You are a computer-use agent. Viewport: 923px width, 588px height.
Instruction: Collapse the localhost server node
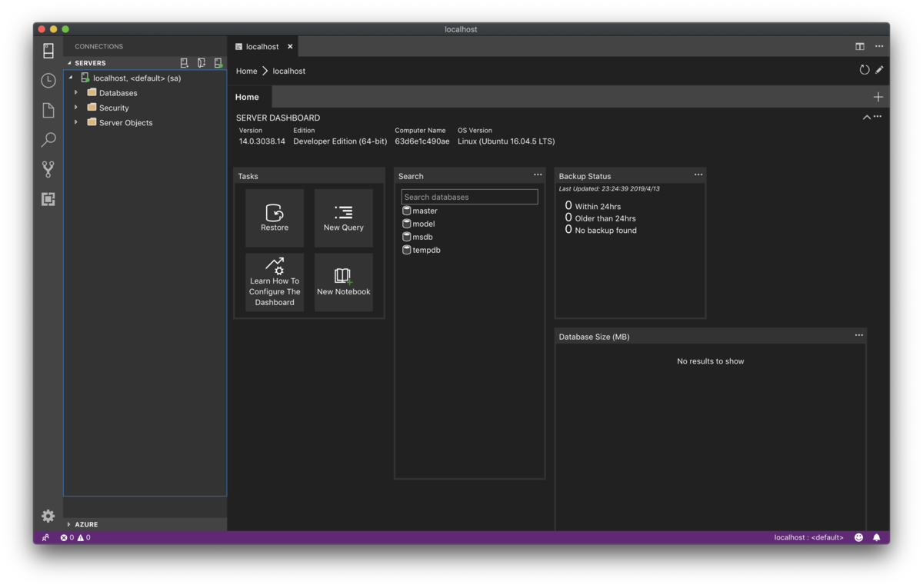(71, 78)
